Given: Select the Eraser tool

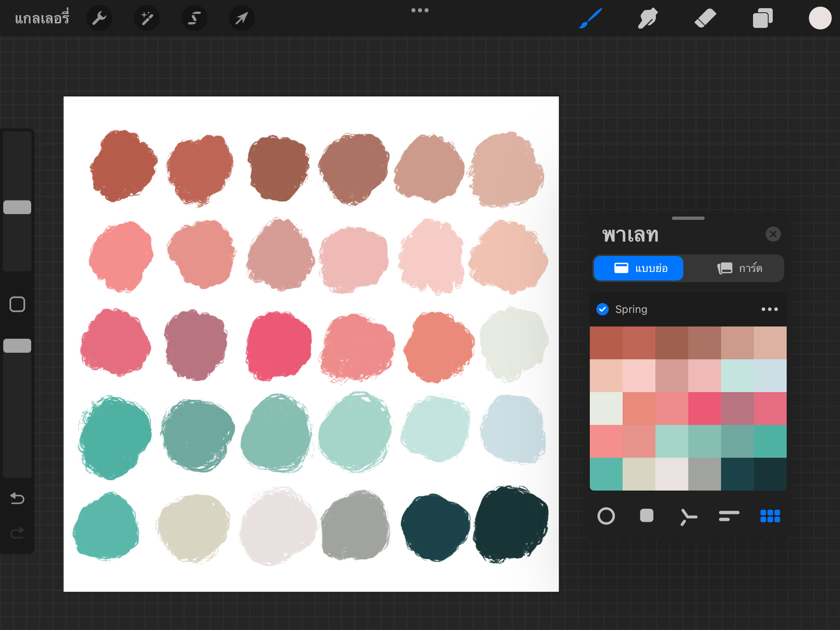Looking at the screenshot, I should coord(705,18).
